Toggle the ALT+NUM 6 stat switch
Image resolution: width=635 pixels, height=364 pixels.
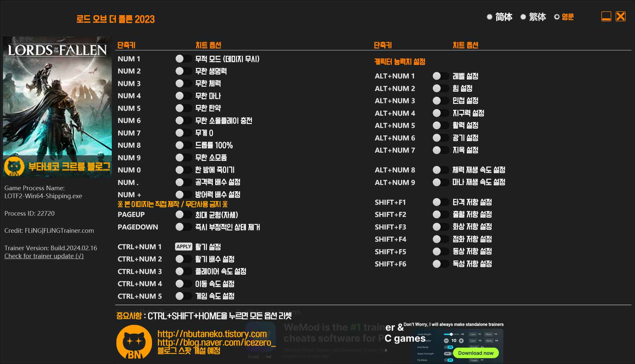click(x=440, y=138)
